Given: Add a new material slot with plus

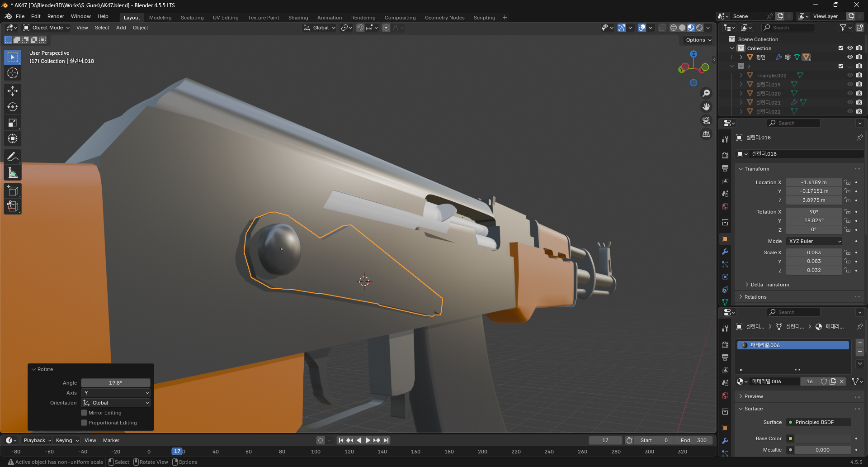Looking at the screenshot, I should tap(860, 343).
